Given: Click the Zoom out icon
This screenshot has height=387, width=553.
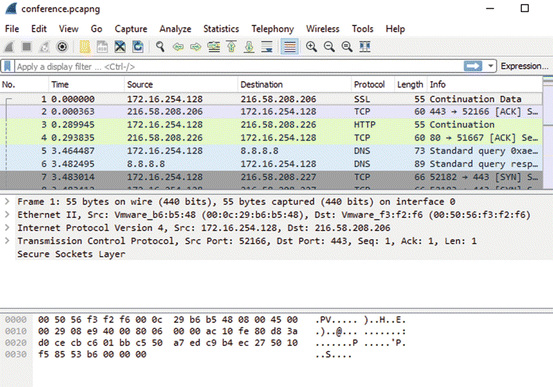Looking at the screenshot, I should [329, 47].
